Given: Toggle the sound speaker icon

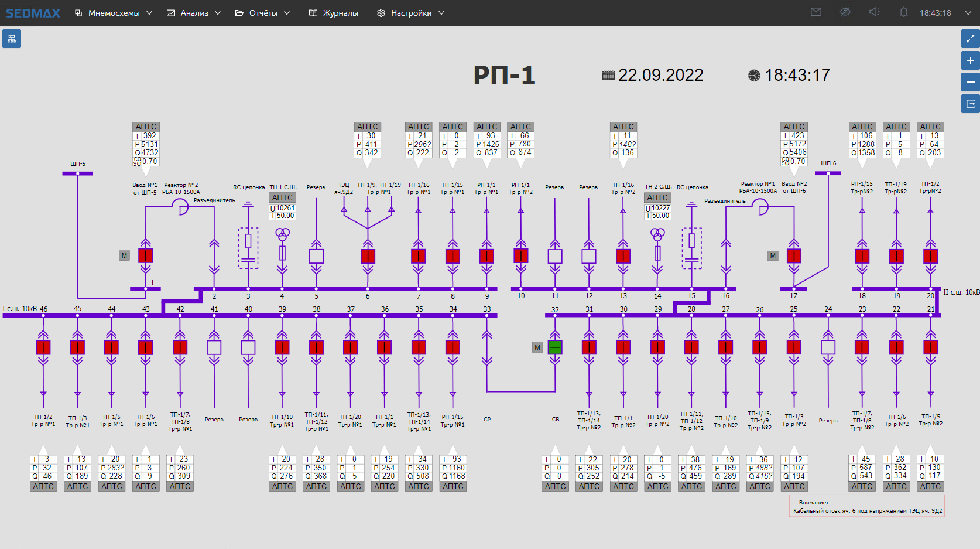Looking at the screenshot, I should click(874, 12).
